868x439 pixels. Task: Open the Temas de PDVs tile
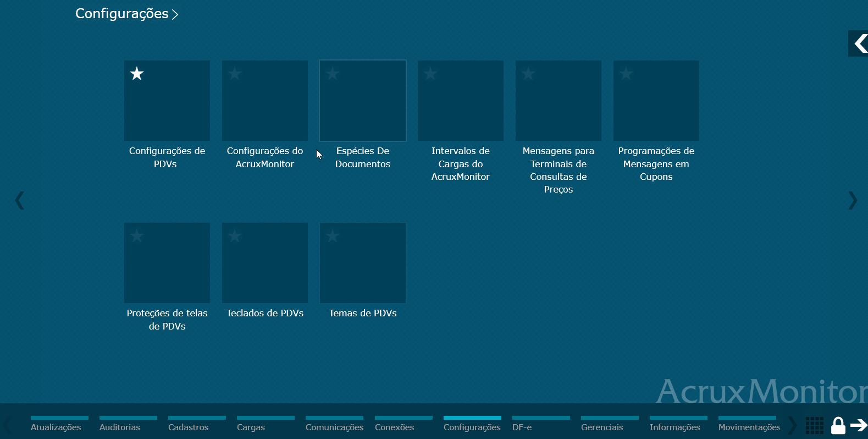pyautogui.click(x=363, y=263)
